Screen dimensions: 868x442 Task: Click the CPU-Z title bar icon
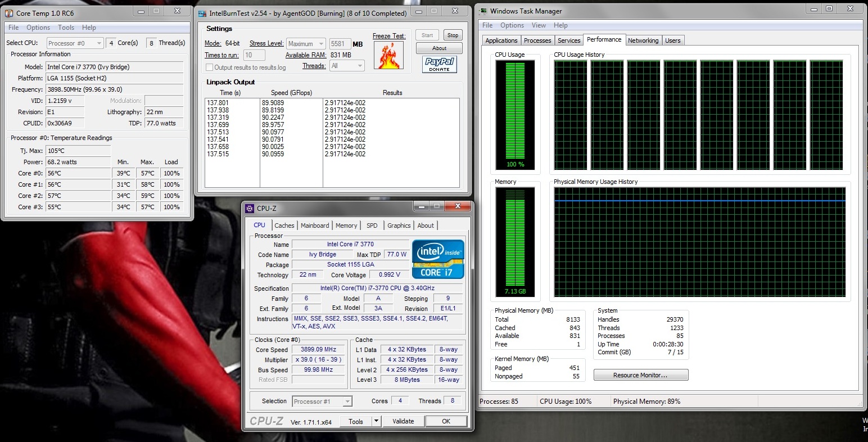click(250, 208)
